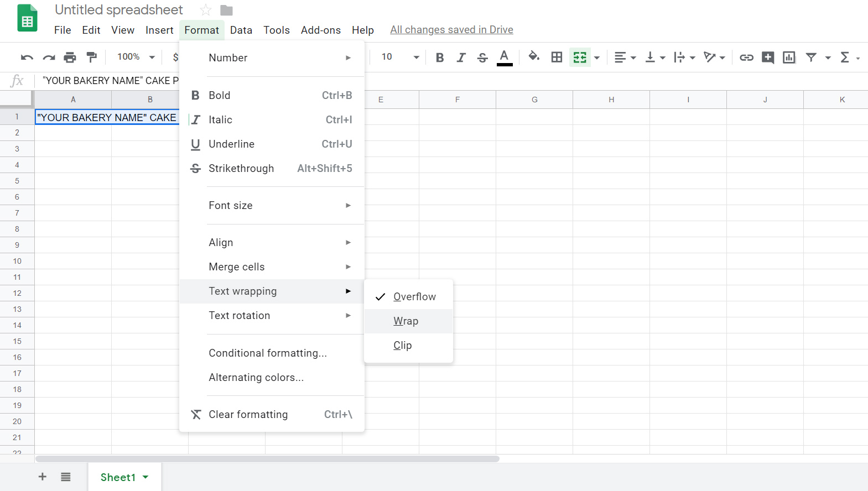Open the all sheets list
This screenshot has width=868, height=491.
(x=66, y=477)
